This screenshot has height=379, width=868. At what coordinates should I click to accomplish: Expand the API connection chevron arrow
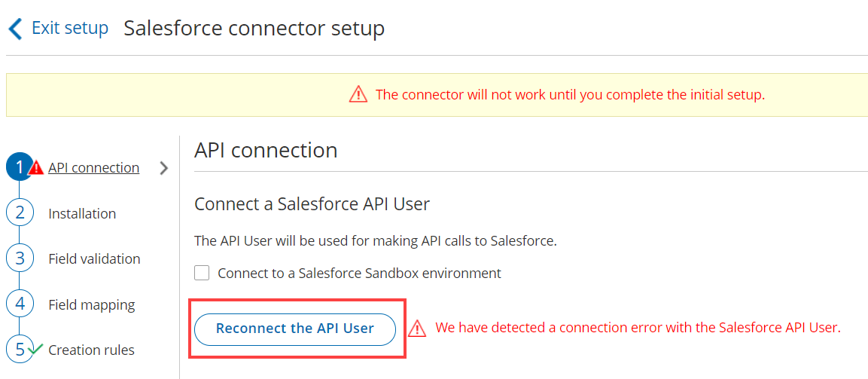point(164,168)
